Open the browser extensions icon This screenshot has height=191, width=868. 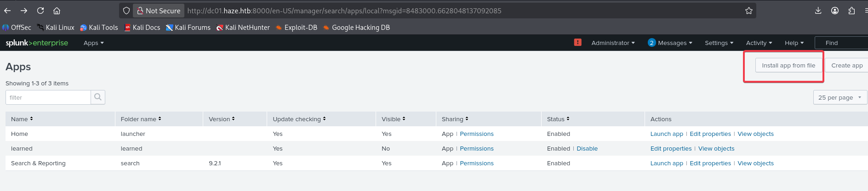[x=851, y=11]
